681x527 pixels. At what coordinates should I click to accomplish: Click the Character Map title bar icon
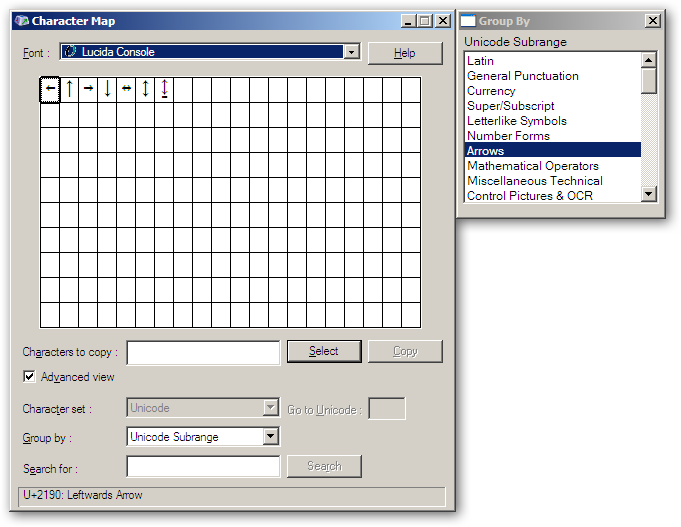coord(21,20)
